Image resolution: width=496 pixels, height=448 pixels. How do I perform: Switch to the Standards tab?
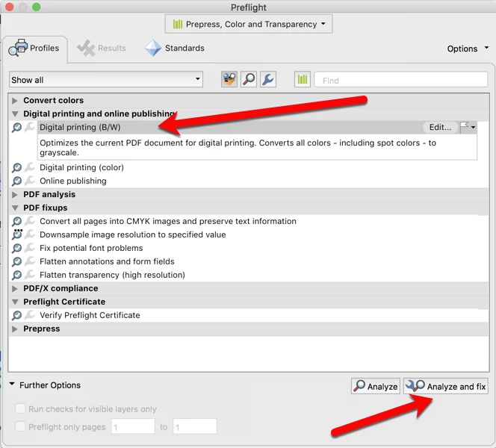click(175, 49)
